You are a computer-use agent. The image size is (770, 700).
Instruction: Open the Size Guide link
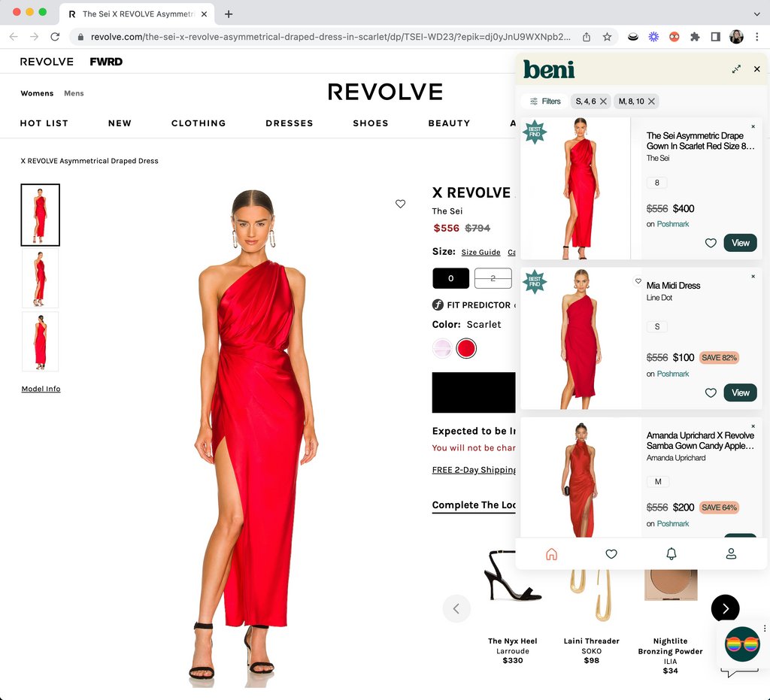(x=480, y=253)
